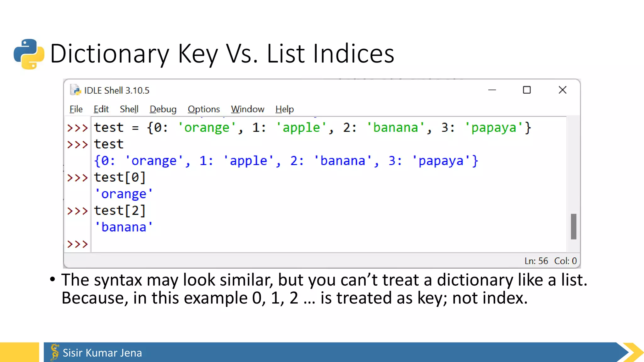This screenshot has width=644, height=362.
Task: Click the 'banana' output line
Action: click(124, 227)
